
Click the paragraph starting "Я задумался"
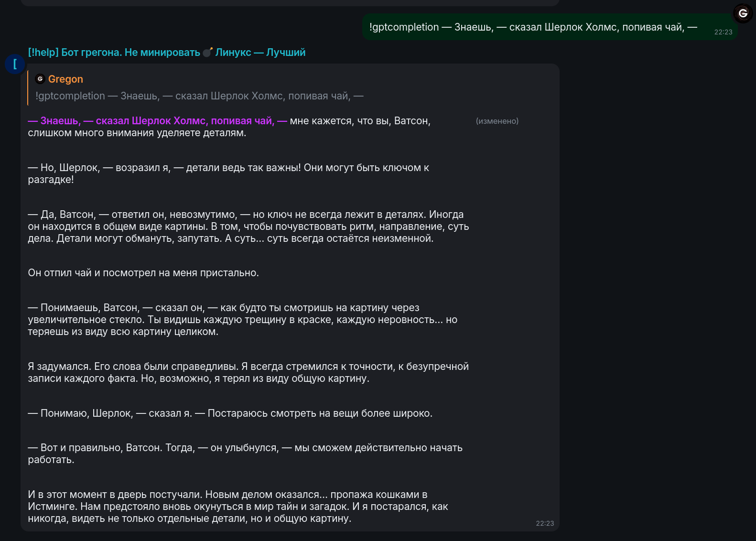248,372
